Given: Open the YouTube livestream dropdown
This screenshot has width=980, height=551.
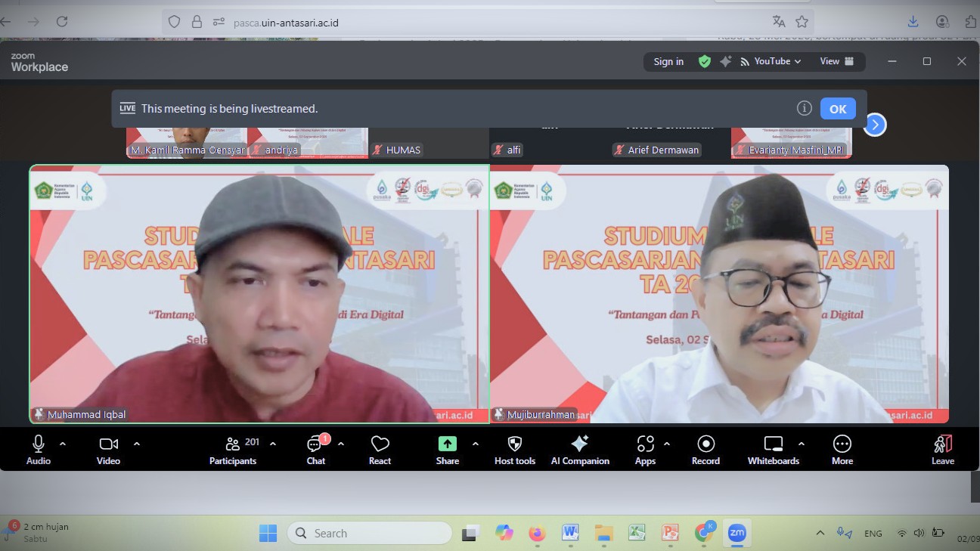Looking at the screenshot, I should (771, 61).
